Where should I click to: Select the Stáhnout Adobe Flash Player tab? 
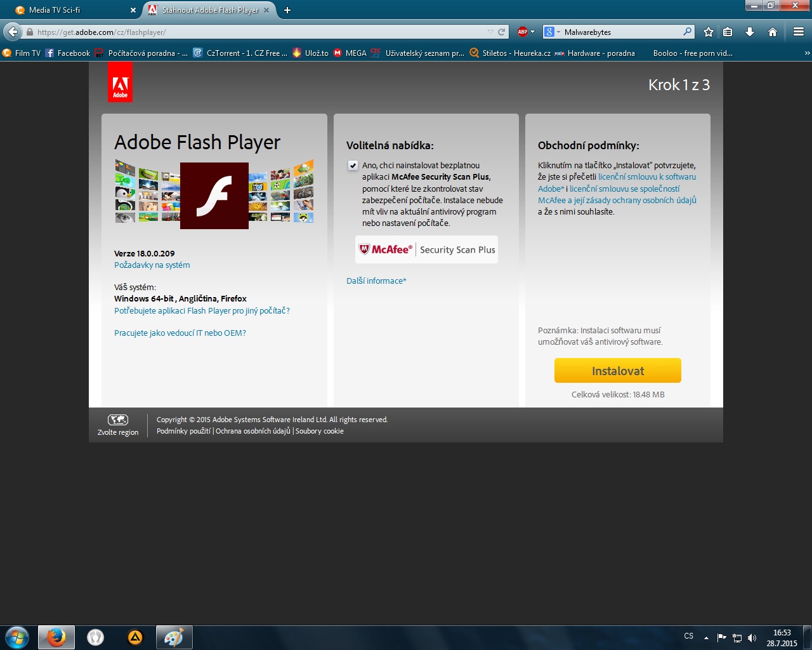[209, 10]
